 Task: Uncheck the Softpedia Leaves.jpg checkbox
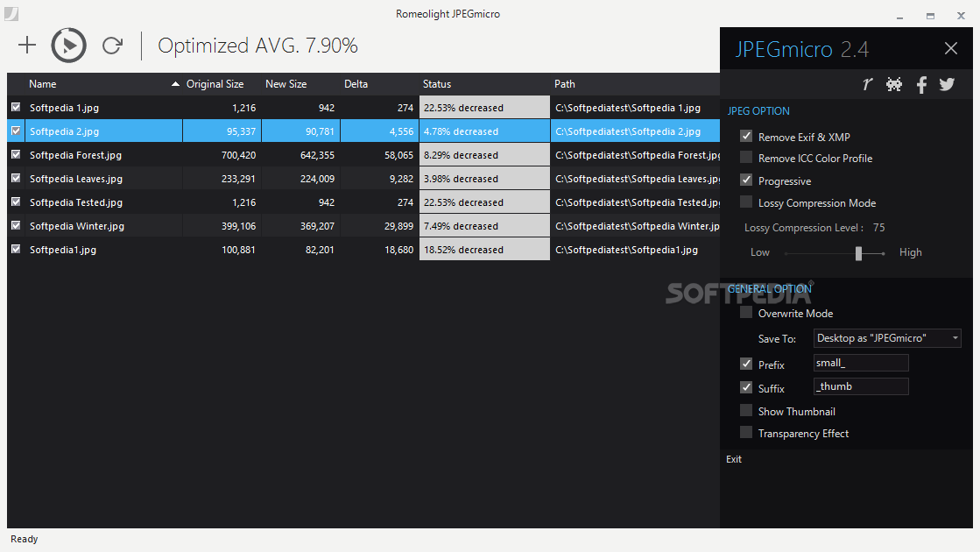coord(17,178)
